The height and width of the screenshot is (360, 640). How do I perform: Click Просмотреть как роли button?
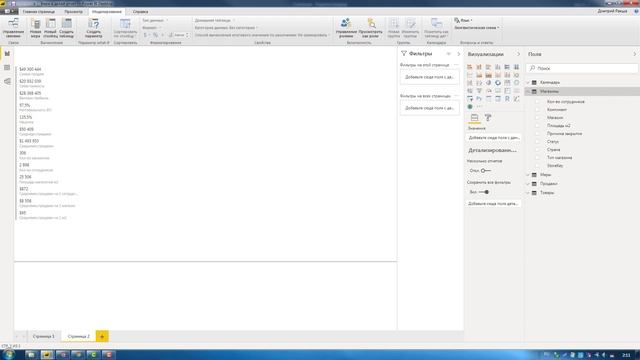[371, 28]
